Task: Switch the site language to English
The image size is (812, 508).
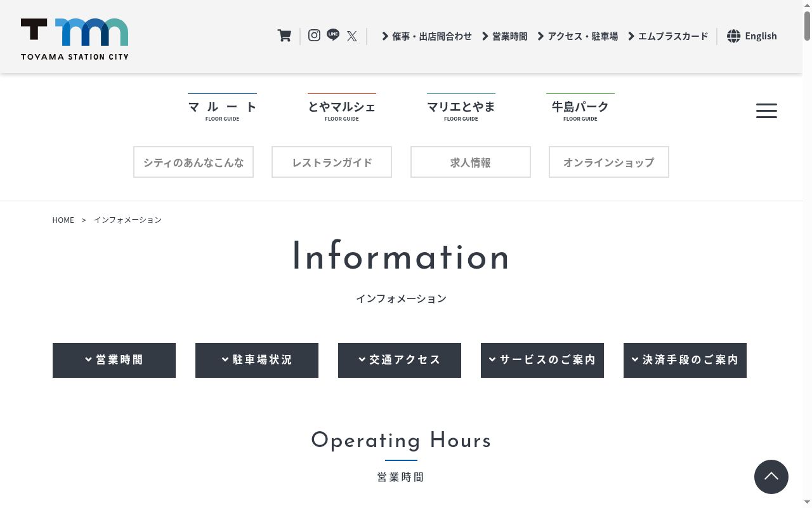Action: [761, 36]
